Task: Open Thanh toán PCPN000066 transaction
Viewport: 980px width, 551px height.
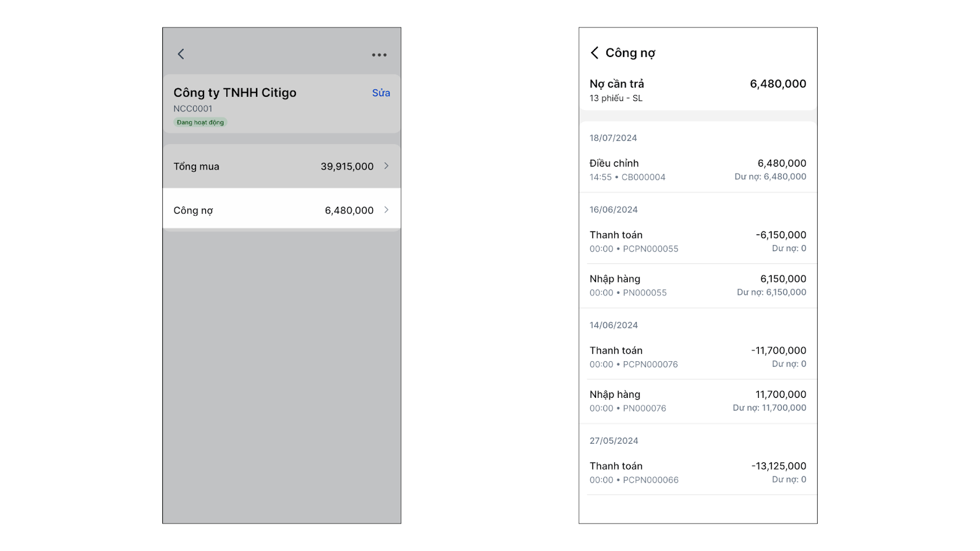Action: [698, 473]
